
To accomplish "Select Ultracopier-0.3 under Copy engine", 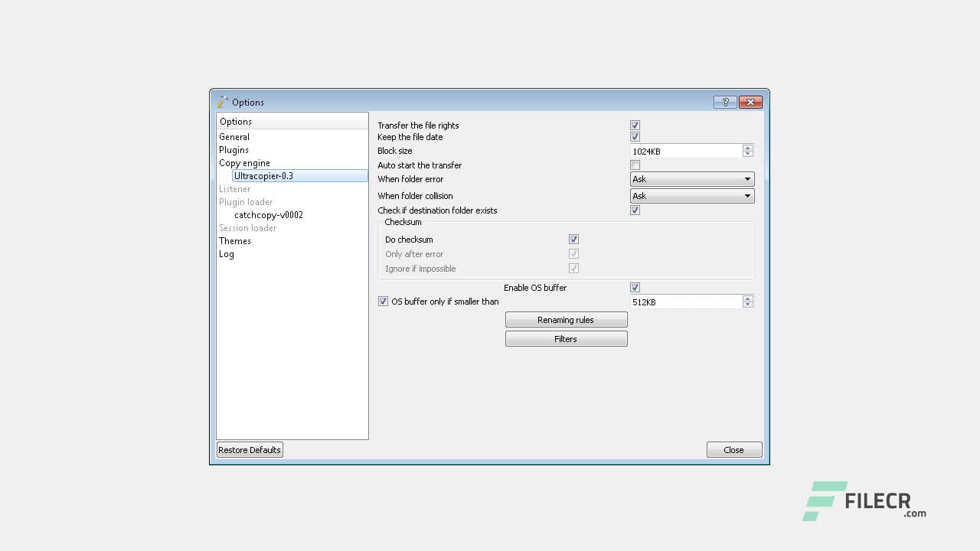I will [264, 175].
